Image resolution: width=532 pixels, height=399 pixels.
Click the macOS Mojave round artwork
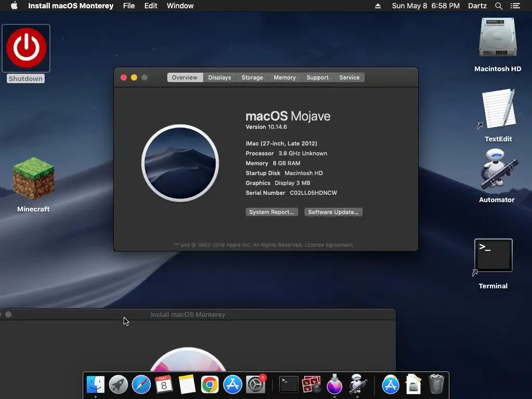[x=180, y=163]
